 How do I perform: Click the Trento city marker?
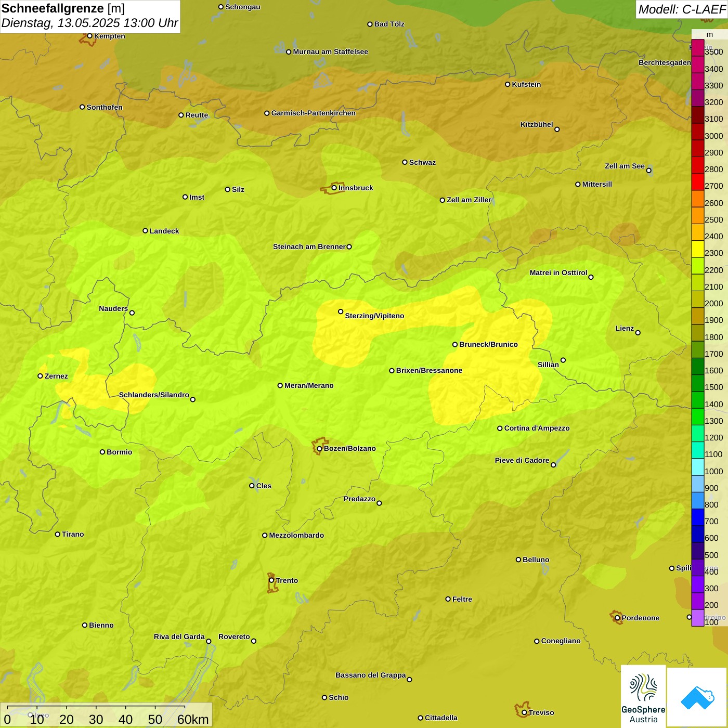pos(271,580)
